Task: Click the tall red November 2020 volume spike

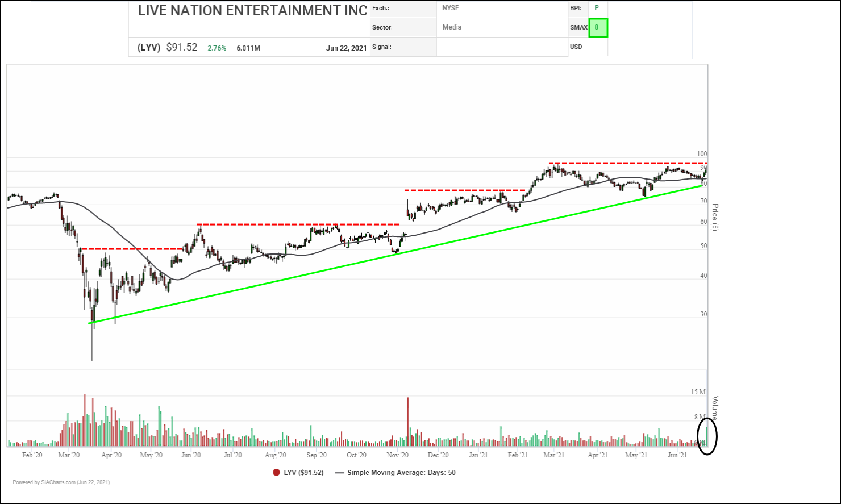Action: pos(407,420)
